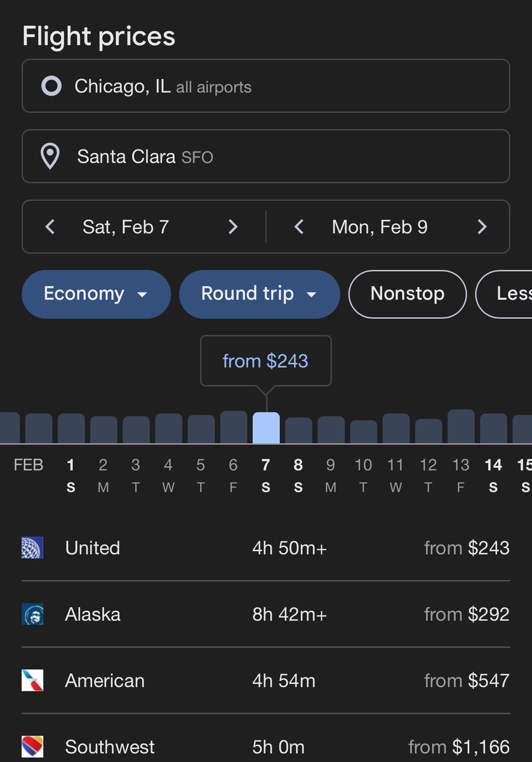Open Southwest from $1,166 fare
Viewport: 532px width, 762px height.
pyautogui.click(x=459, y=747)
